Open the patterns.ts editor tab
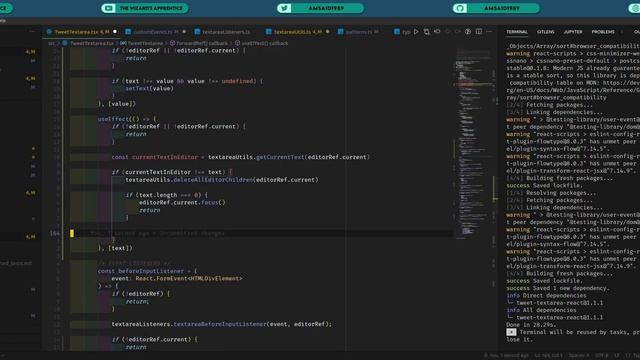This screenshot has height=360, width=640. click(x=359, y=32)
